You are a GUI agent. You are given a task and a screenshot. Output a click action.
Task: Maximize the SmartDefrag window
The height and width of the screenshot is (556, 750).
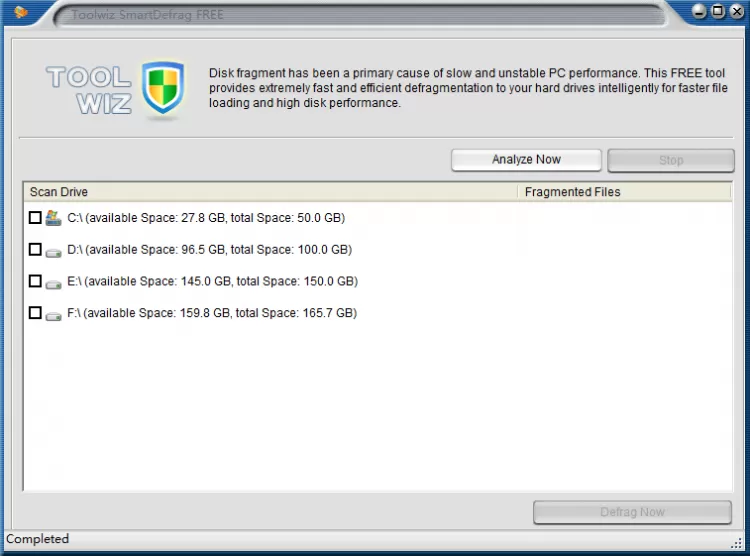coord(718,11)
